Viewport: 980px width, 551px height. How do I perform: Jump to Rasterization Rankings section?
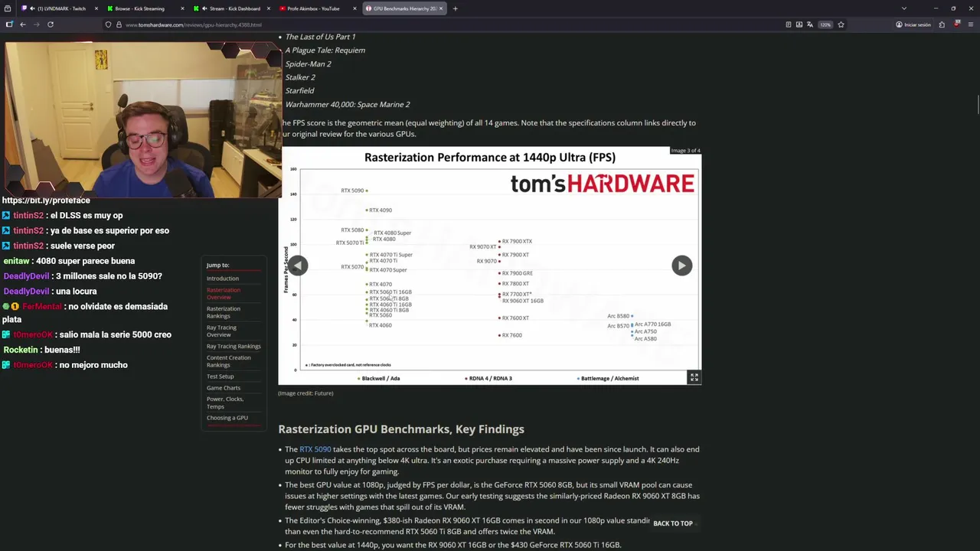[x=224, y=312]
